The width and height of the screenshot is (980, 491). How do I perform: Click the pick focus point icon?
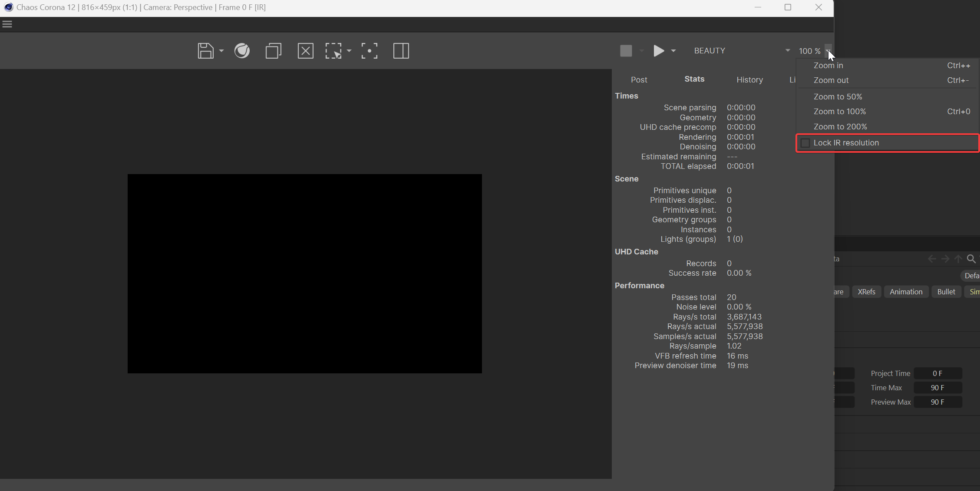pos(369,51)
